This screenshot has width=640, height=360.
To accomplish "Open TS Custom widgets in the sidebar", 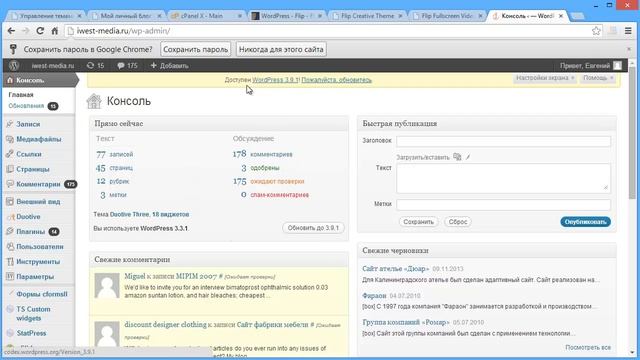I will coord(33,313).
